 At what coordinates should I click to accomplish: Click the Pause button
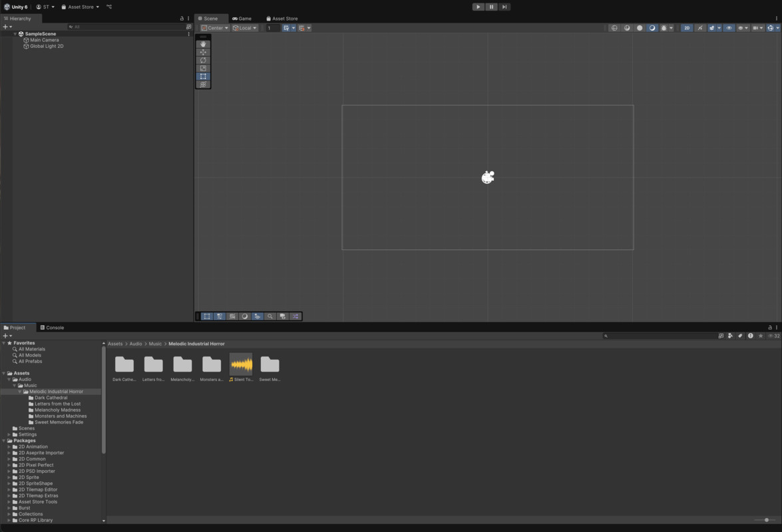[x=491, y=7]
